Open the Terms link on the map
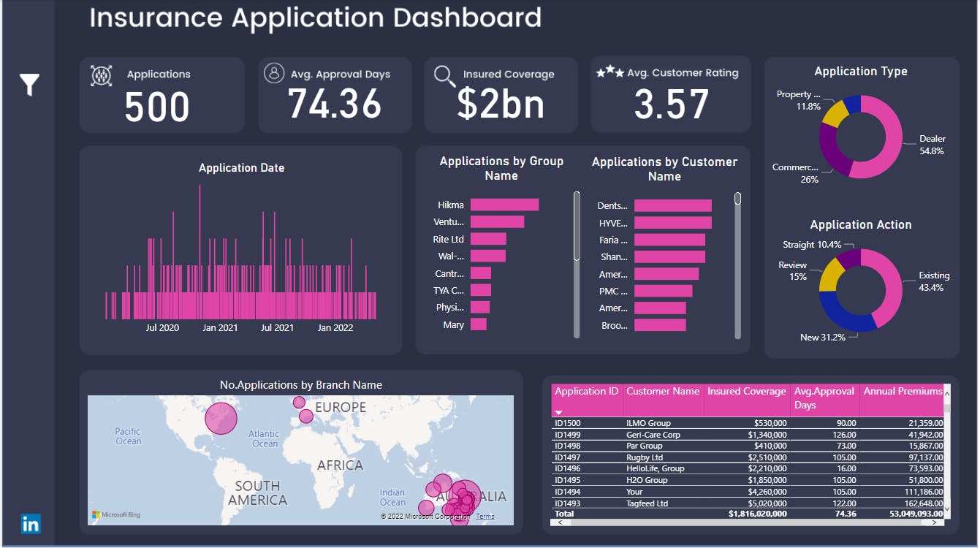 coord(485,517)
